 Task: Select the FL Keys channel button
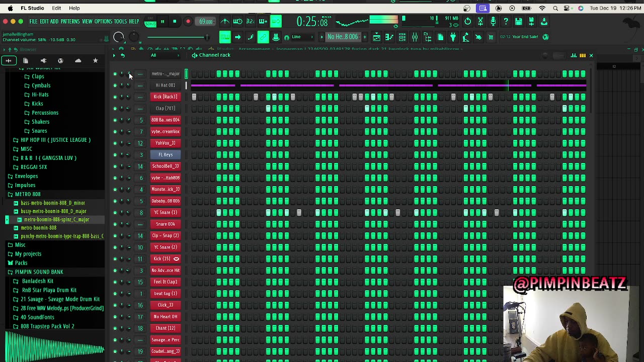pos(166,154)
